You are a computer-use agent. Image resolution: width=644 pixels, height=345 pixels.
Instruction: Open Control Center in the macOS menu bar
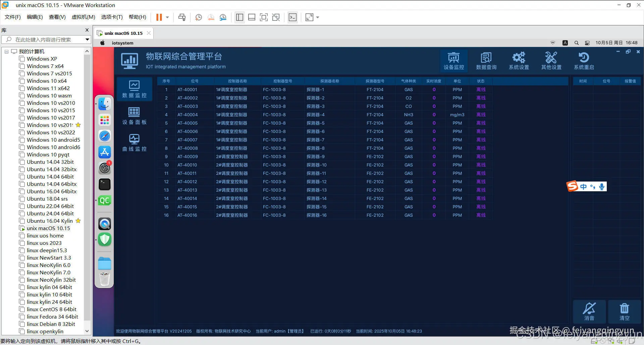[587, 43]
